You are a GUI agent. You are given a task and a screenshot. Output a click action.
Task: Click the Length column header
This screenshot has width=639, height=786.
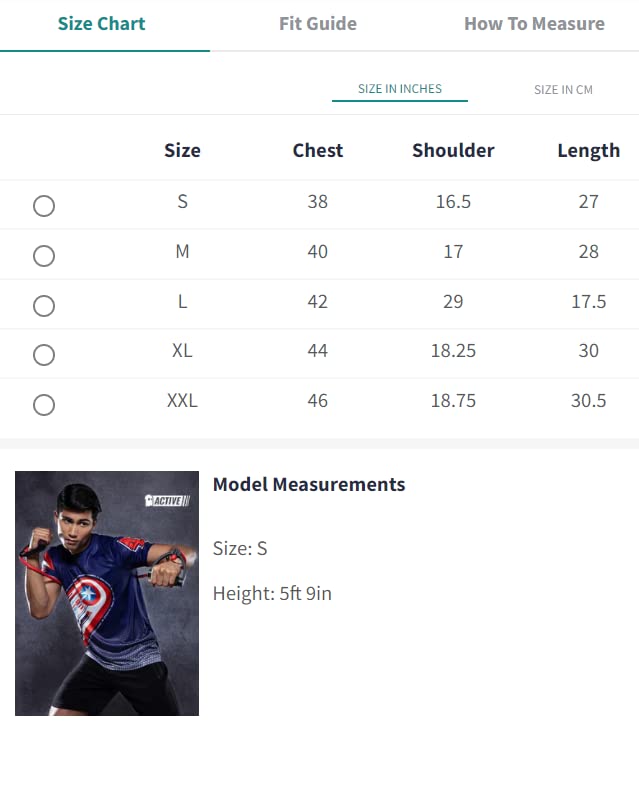tap(588, 151)
